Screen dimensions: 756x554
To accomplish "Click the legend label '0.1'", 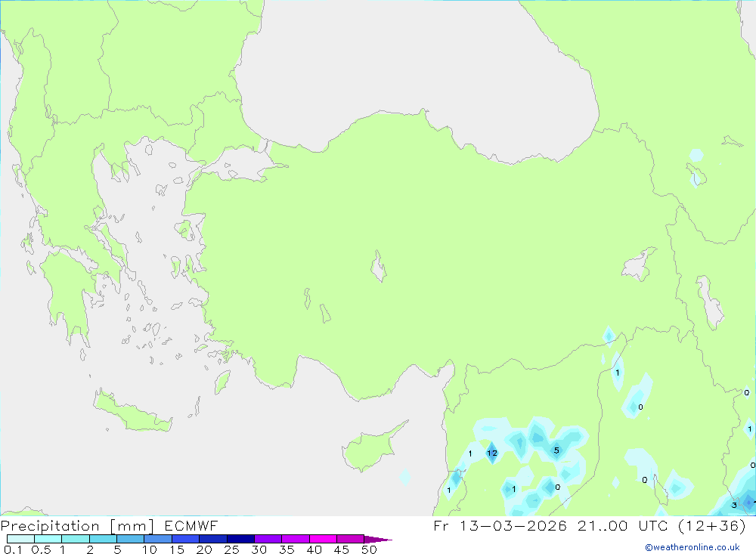I will click(13, 549).
